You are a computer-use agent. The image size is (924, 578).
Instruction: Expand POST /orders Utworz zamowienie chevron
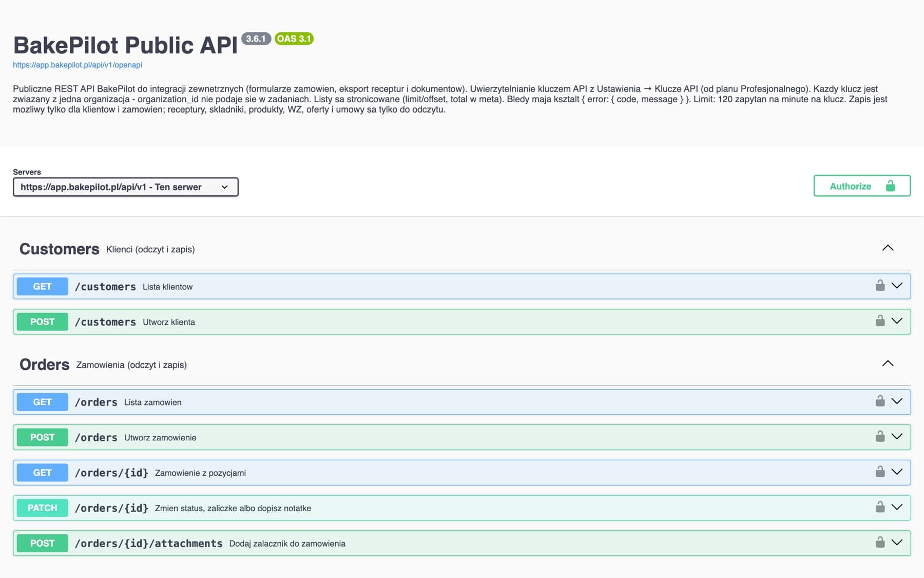(x=897, y=437)
